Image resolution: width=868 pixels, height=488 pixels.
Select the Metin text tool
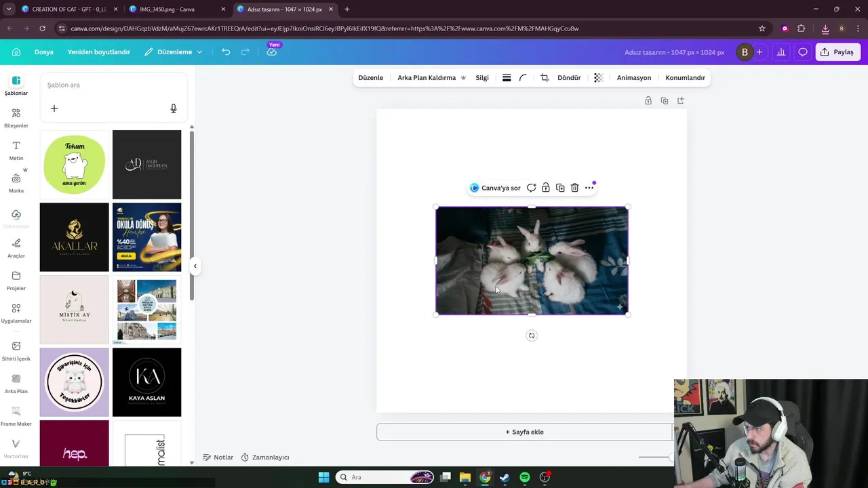16,150
